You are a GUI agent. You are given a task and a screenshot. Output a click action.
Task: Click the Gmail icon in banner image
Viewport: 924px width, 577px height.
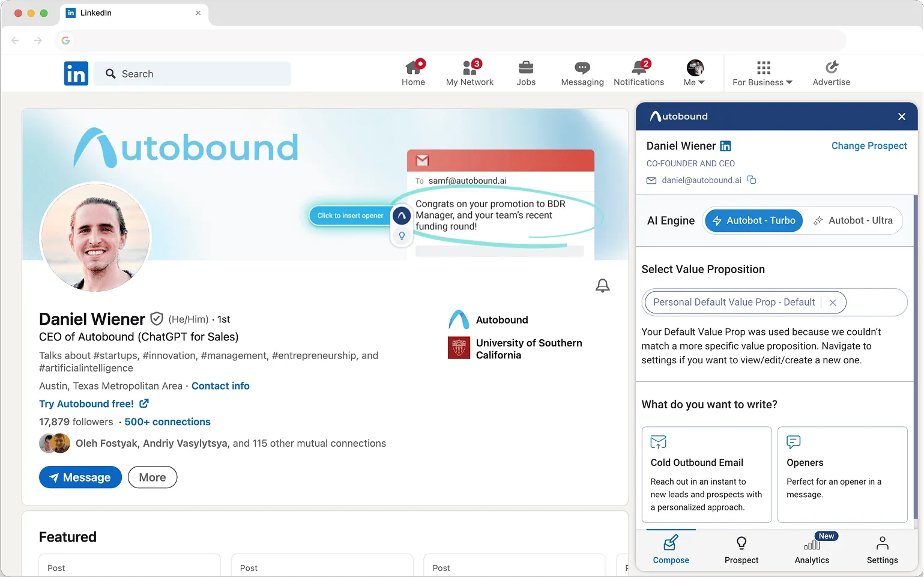(x=423, y=160)
